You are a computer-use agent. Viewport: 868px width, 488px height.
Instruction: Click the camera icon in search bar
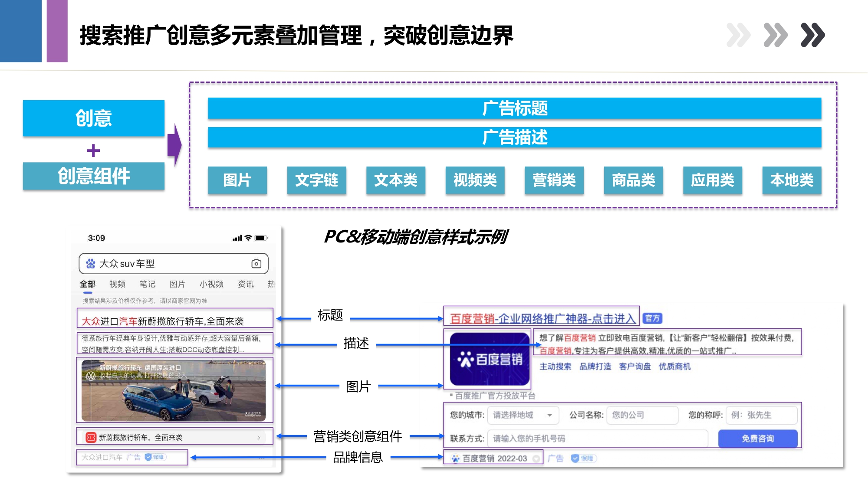pyautogui.click(x=256, y=264)
